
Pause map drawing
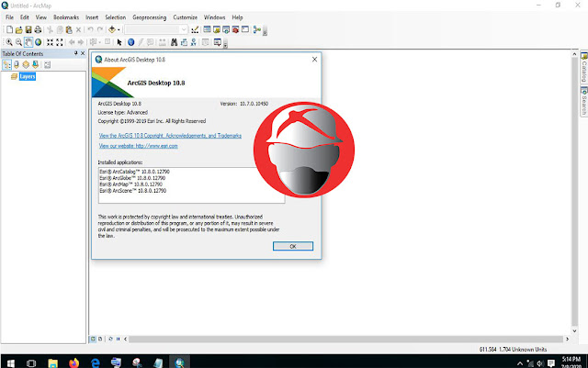119,339
